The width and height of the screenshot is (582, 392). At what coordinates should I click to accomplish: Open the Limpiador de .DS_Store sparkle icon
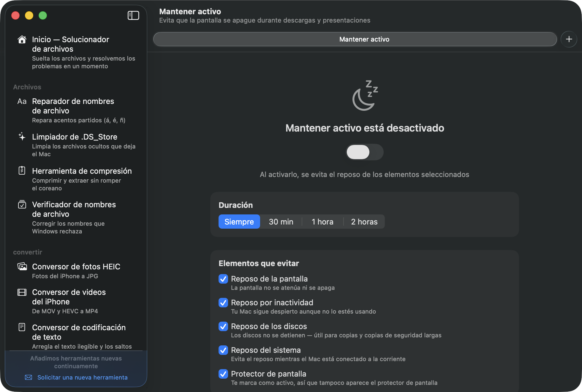22,137
